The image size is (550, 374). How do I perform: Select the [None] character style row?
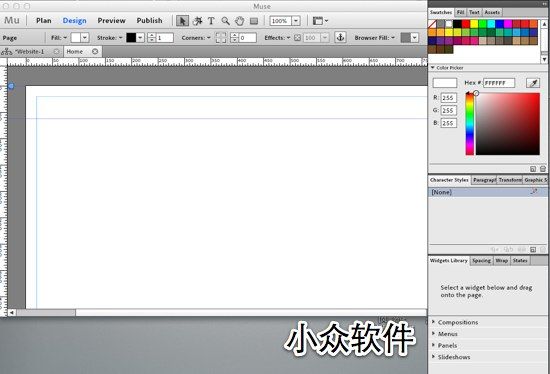pyautogui.click(x=488, y=192)
